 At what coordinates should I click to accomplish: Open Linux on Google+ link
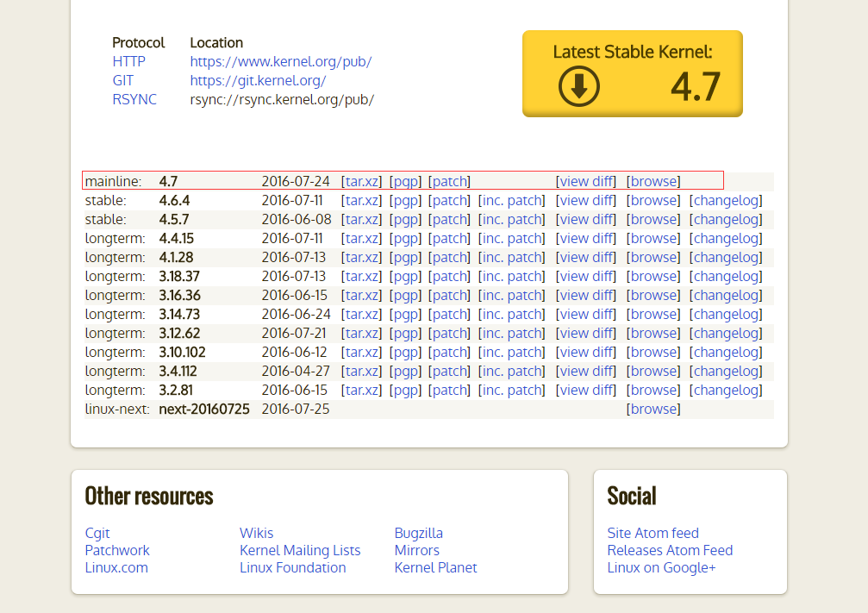click(x=661, y=567)
